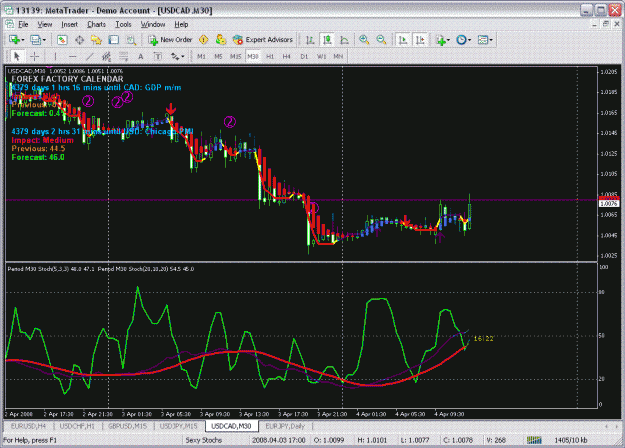Viewport: 625px width, 448px height.
Task: Open the Window menu
Action: (x=153, y=24)
